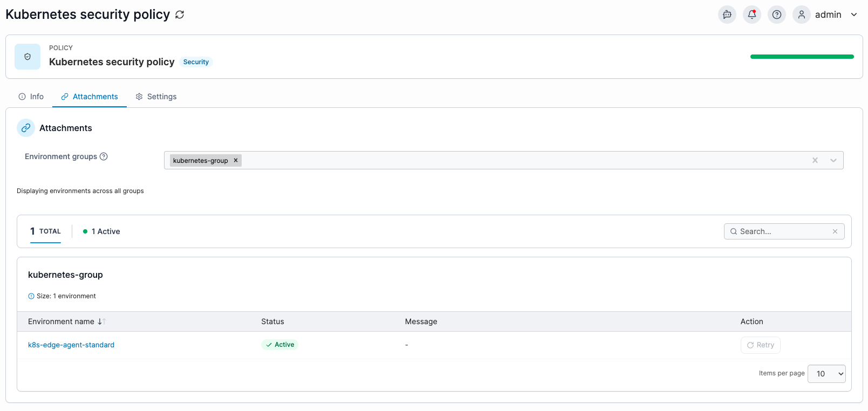Open the notifications bell

pos(751,15)
